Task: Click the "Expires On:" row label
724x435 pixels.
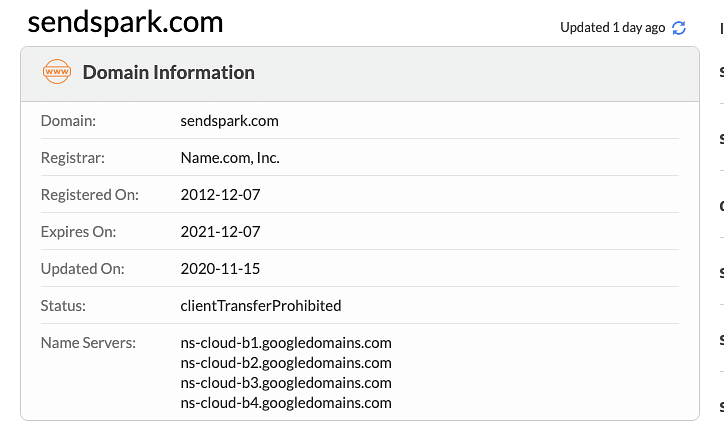Action: tap(79, 232)
